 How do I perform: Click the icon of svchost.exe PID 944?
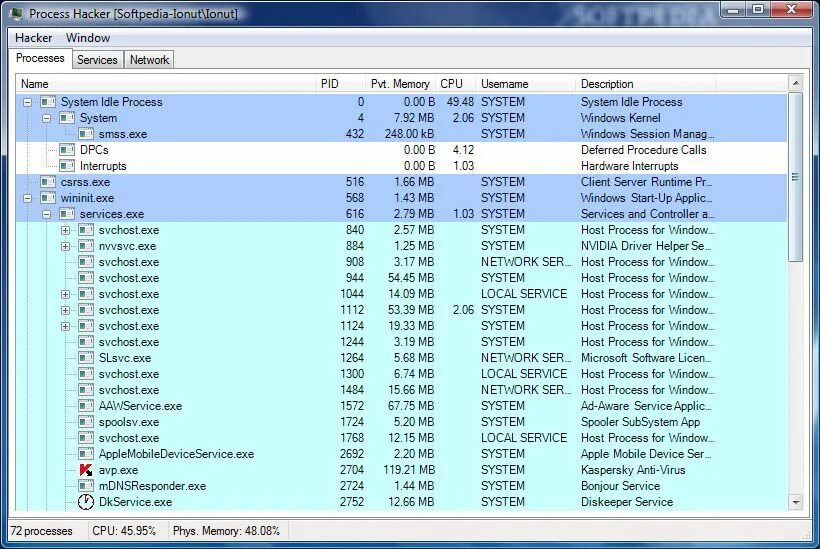pos(86,278)
